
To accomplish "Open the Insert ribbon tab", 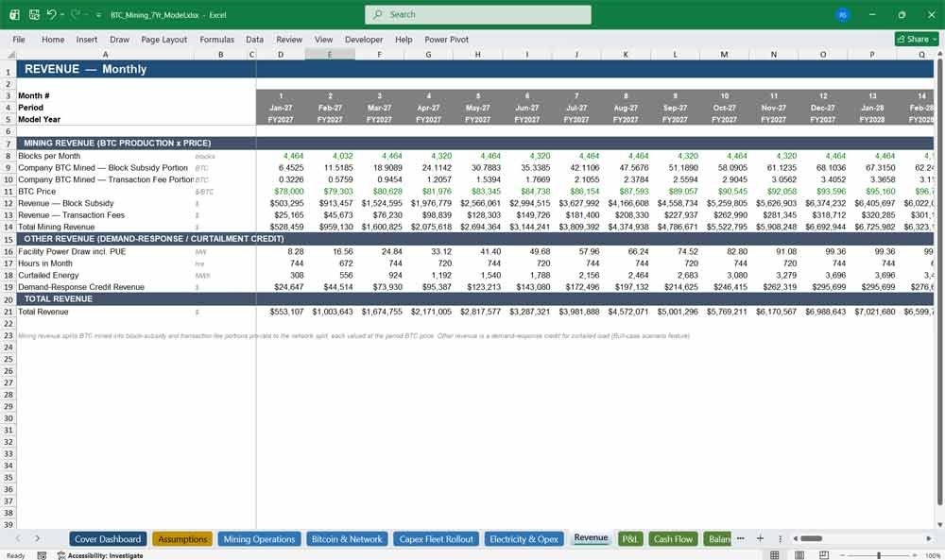I will click(87, 39).
